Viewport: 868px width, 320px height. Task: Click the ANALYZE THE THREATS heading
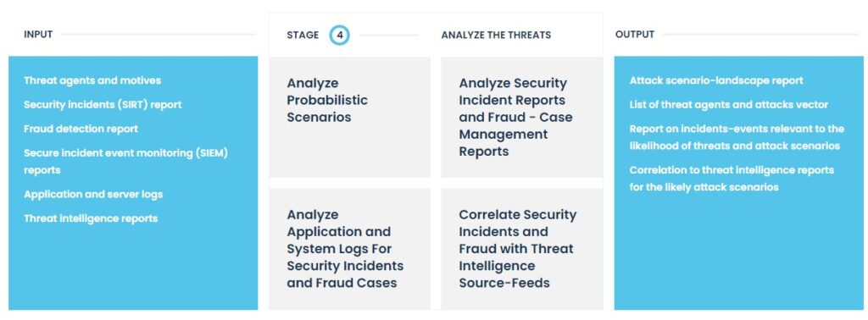pos(496,35)
